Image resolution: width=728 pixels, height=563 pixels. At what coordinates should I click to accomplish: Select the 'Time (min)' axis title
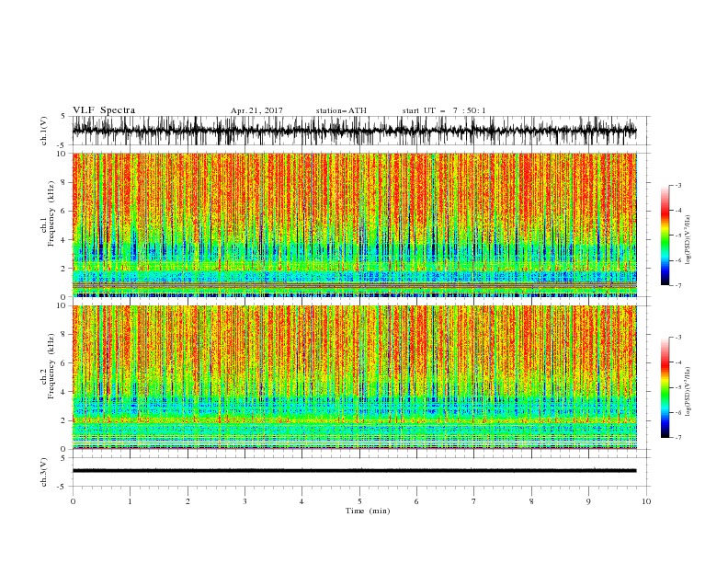coord(368,511)
